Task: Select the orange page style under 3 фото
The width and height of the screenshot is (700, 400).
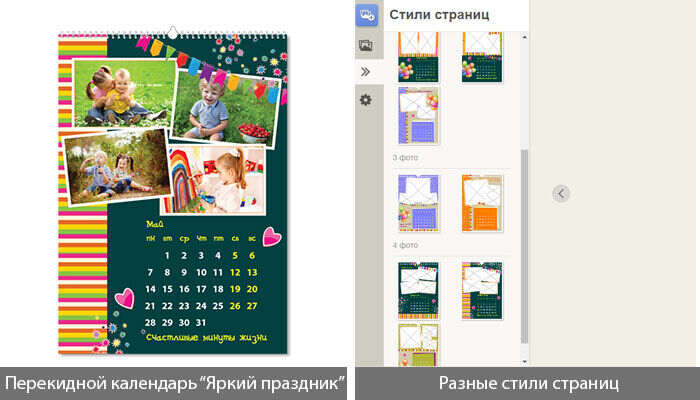Action: (482, 203)
